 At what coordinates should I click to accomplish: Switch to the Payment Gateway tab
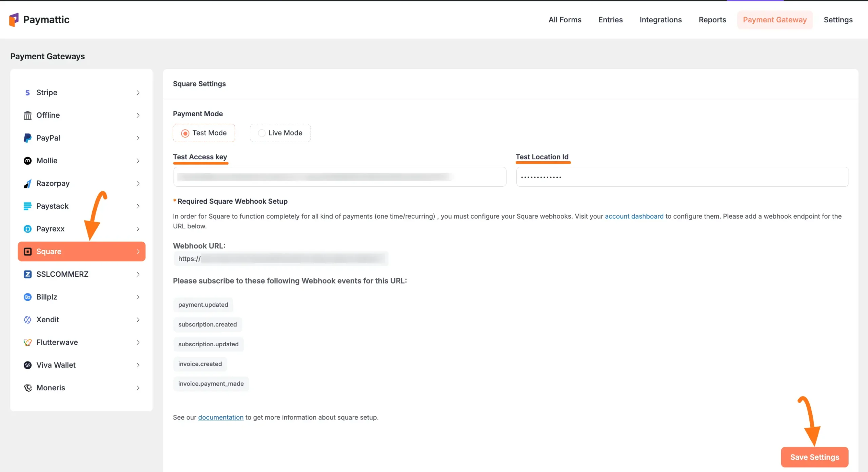[x=775, y=20]
